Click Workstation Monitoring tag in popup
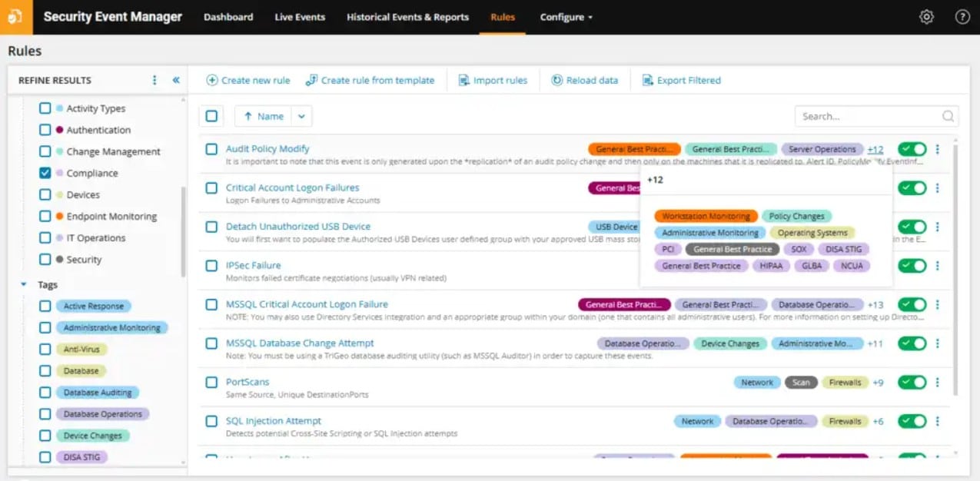This screenshot has width=980, height=481. pos(706,217)
